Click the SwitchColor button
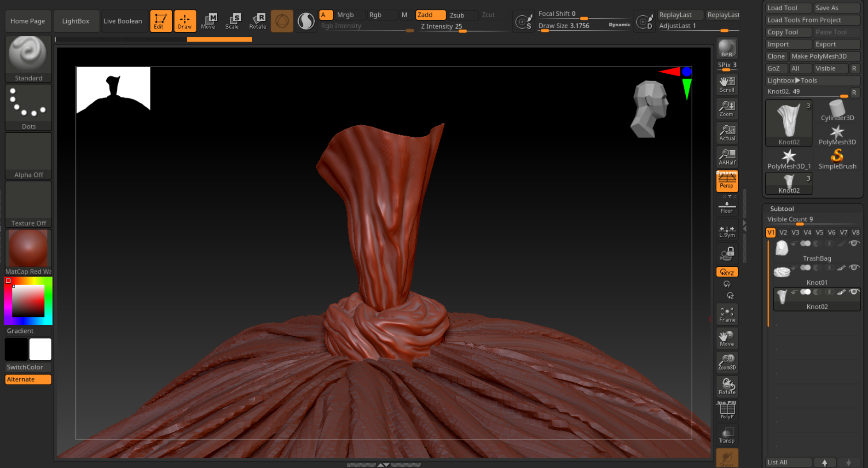The height and width of the screenshot is (468, 868). (28, 367)
